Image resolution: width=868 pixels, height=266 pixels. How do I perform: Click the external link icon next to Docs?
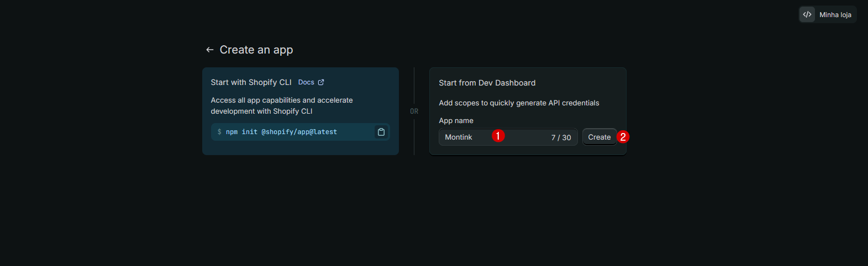point(321,82)
